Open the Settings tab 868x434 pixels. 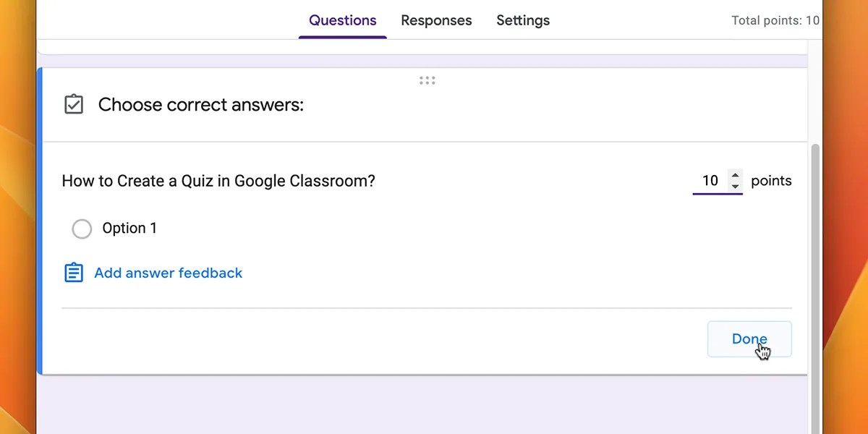[522, 20]
